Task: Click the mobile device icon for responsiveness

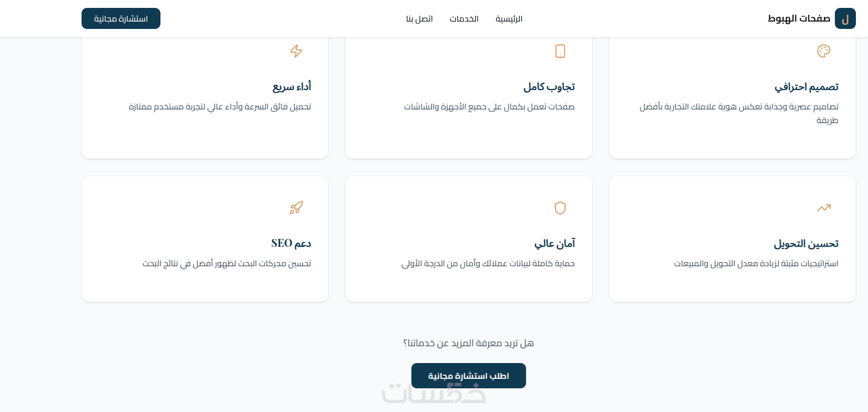Action: click(560, 51)
